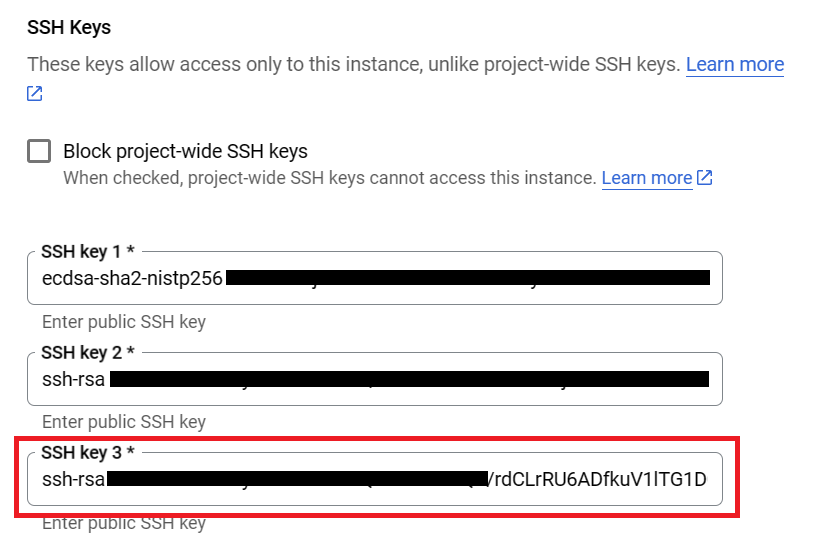The width and height of the screenshot is (817, 548).
Task: Click the blacked-out portion of SSH key 1
Action: tap(467, 277)
